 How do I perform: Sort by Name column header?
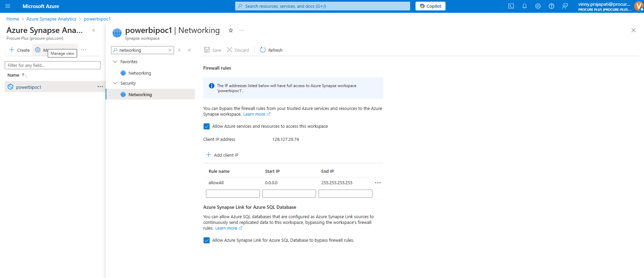click(x=17, y=75)
